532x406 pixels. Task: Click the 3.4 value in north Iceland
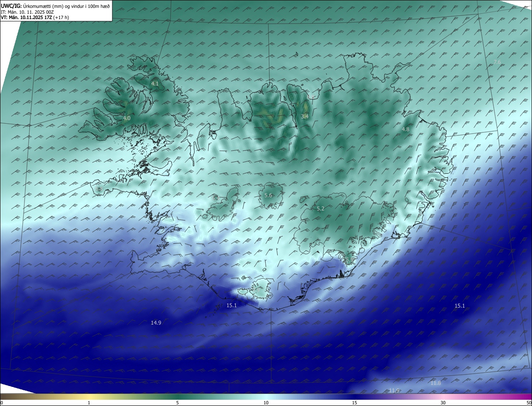click(305, 116)
